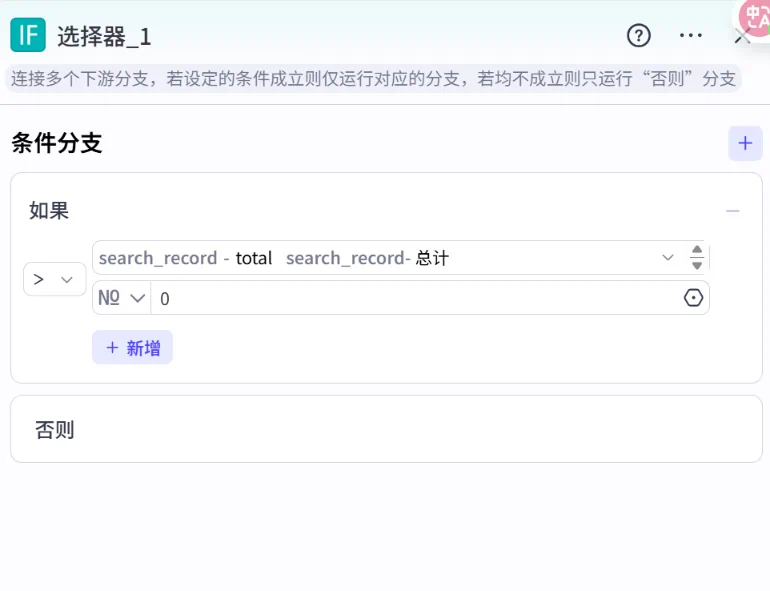Close the 选择器_1 panel
Screen dimensions: 770x591
741,40
